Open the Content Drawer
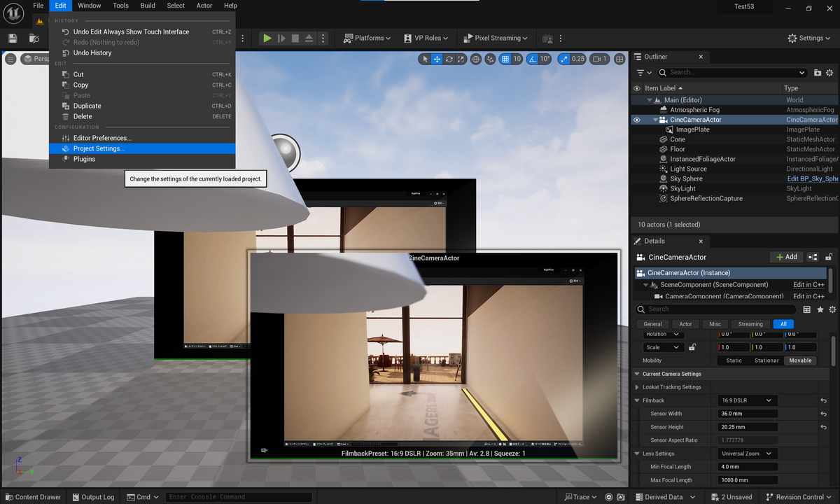Image resolution: width=840 pixels, height=504 pixels. click(x=33, y=497)
